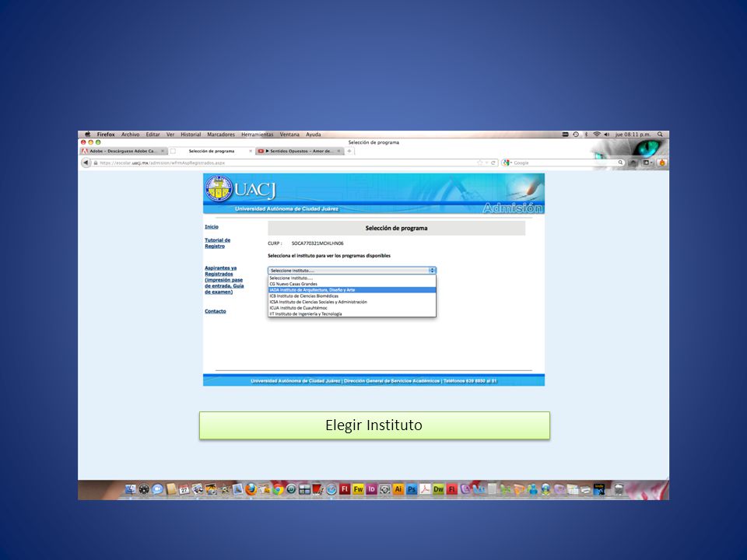
Task: Click the home toolbar button
Action: 633,163
